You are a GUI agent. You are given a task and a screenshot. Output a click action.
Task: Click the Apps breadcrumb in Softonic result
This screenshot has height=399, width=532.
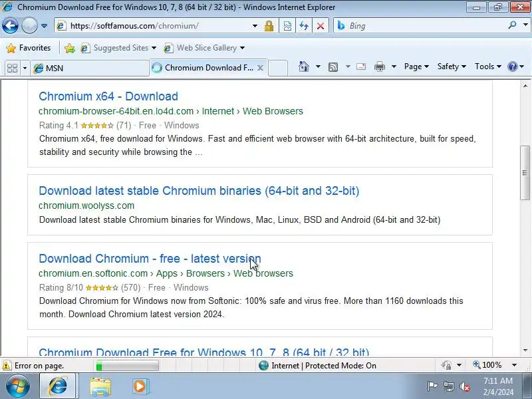click(x=167, y=273)
